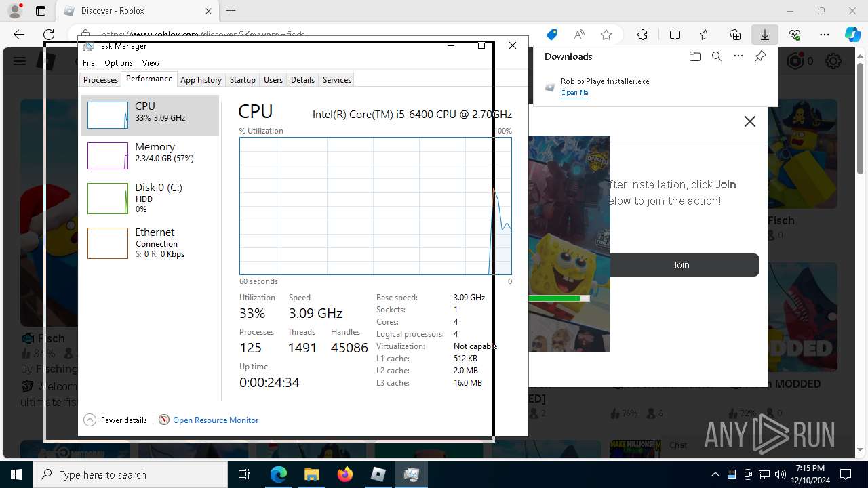Open Roblox Chat panel
Screen dimensions: 868x488
(678, 445)
